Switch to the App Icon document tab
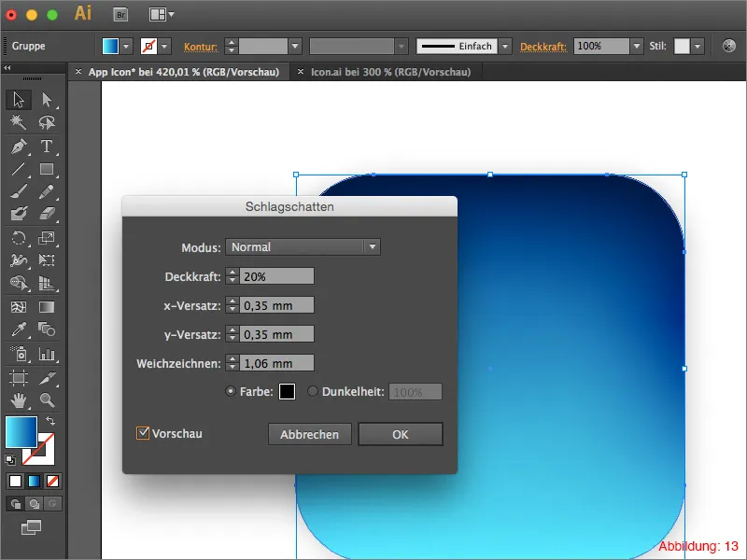The height and width of the screenshot is (560, 747). tap(183, 72)
